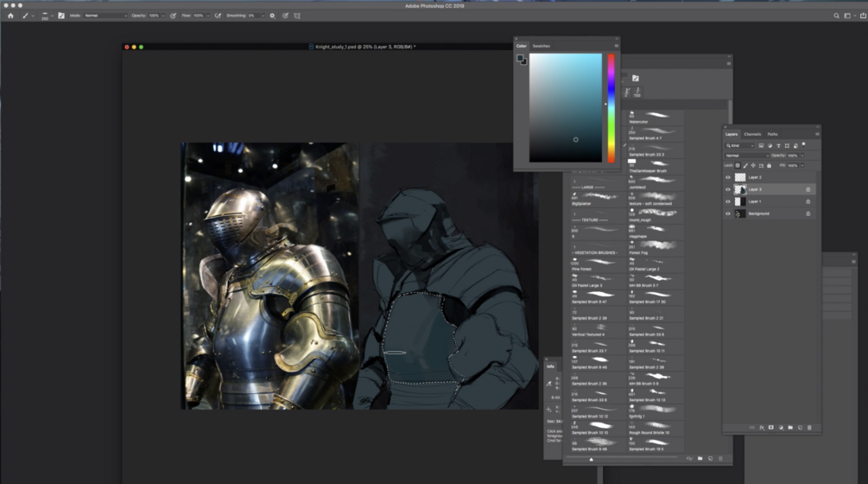
Task: Hide Layer 1 with the eye icon
Action: pos(728,201)
